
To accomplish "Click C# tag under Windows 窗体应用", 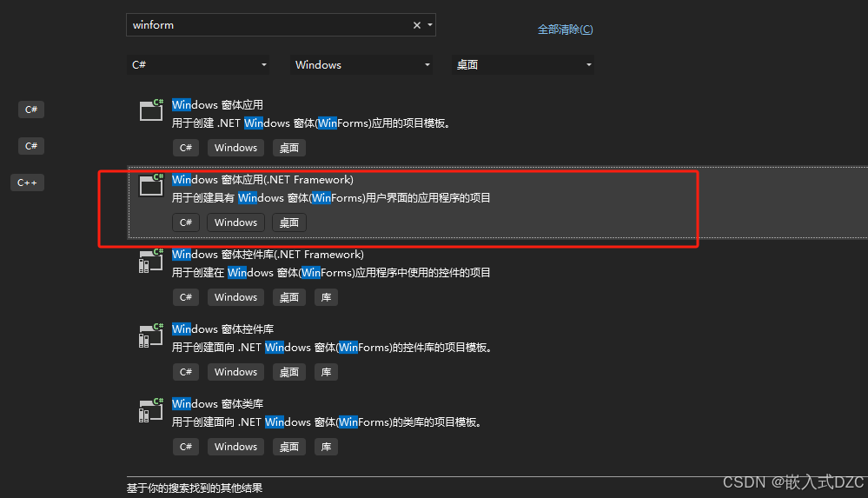I will point(185,148).
